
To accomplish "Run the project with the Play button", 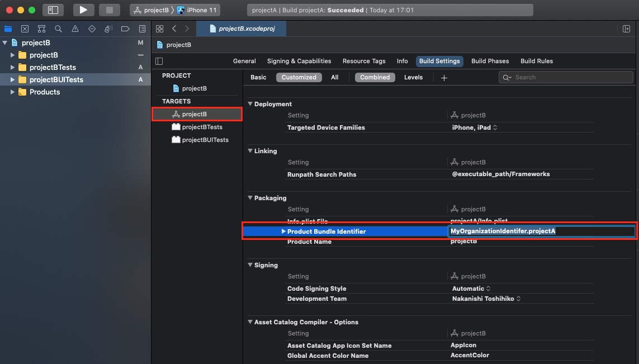I will (83, 10).
